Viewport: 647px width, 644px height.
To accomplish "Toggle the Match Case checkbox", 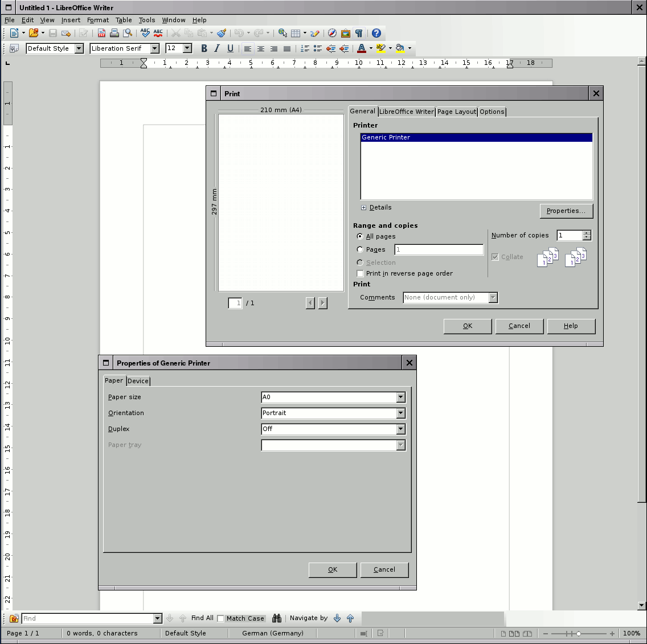I will pyautogui.click(x=220, y=618).
